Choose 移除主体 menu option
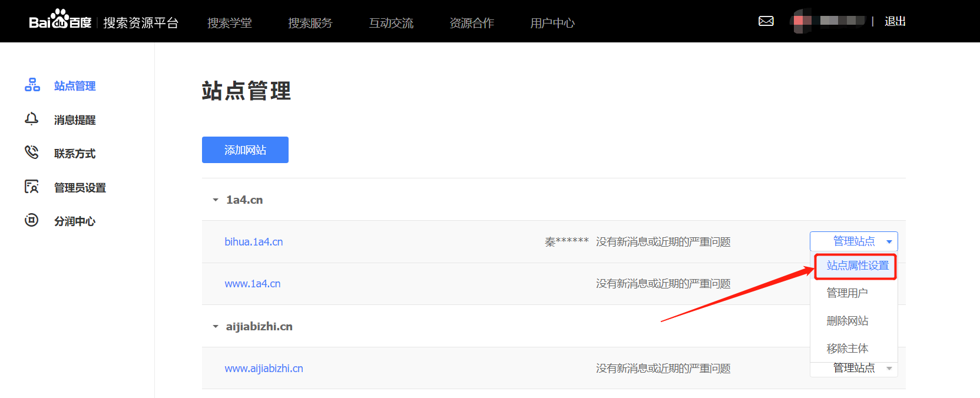 [847, 349]
